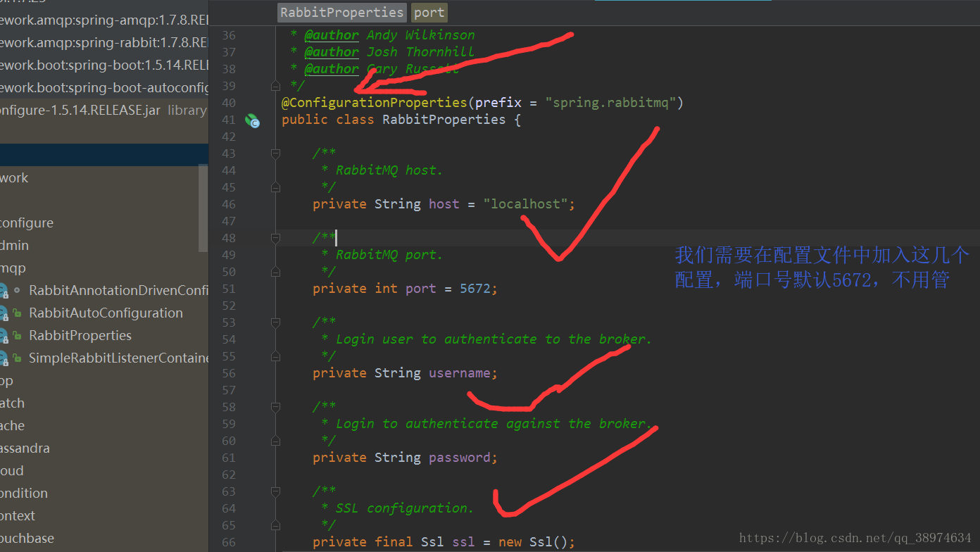Collapse the author Javadoc via line 39 fold marker

click(275, 86)
